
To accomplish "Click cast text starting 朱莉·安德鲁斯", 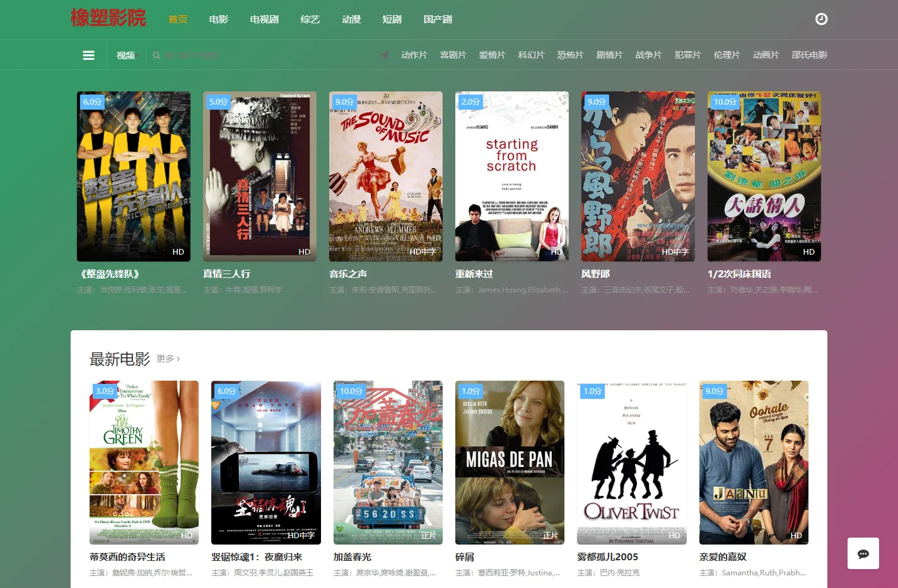I will point(383,290).
